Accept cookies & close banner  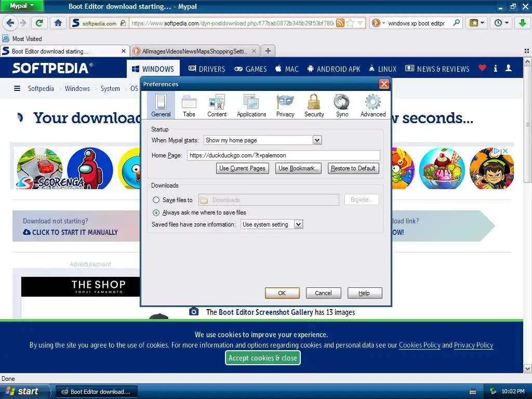262,357
